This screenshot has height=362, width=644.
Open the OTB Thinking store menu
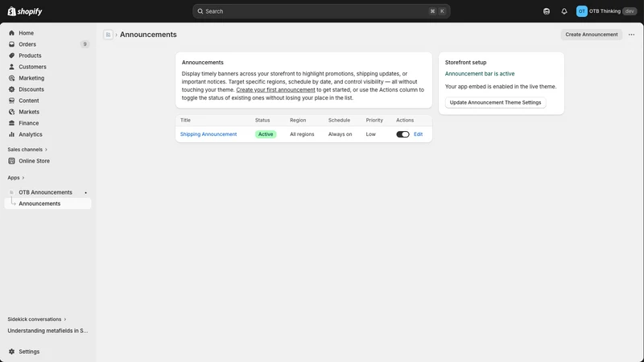coord(606,11)
